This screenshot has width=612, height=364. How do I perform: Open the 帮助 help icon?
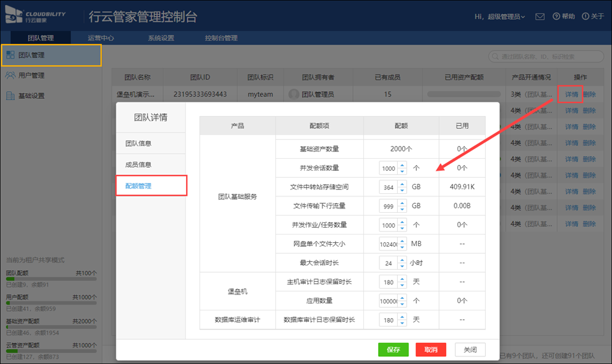(556, 17)
